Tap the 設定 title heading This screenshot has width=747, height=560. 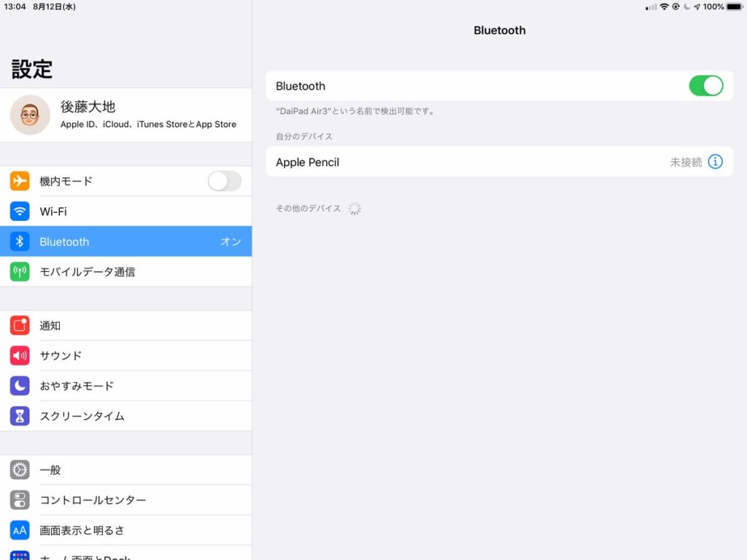pos(32,69)
